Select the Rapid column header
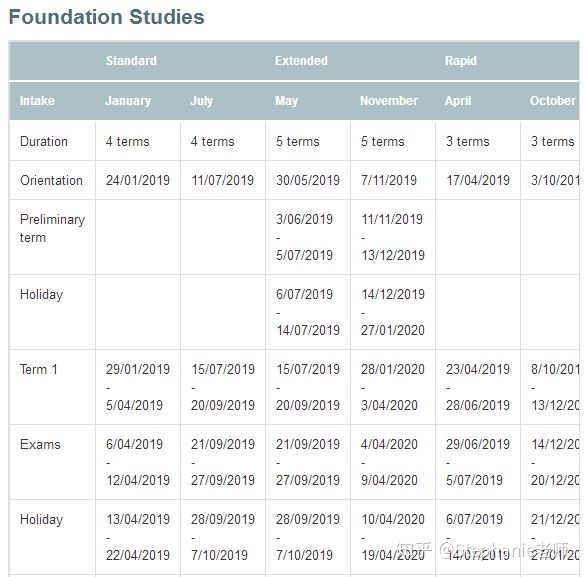The height and width of the screenshot is (577, 584). tap(461, 61)
